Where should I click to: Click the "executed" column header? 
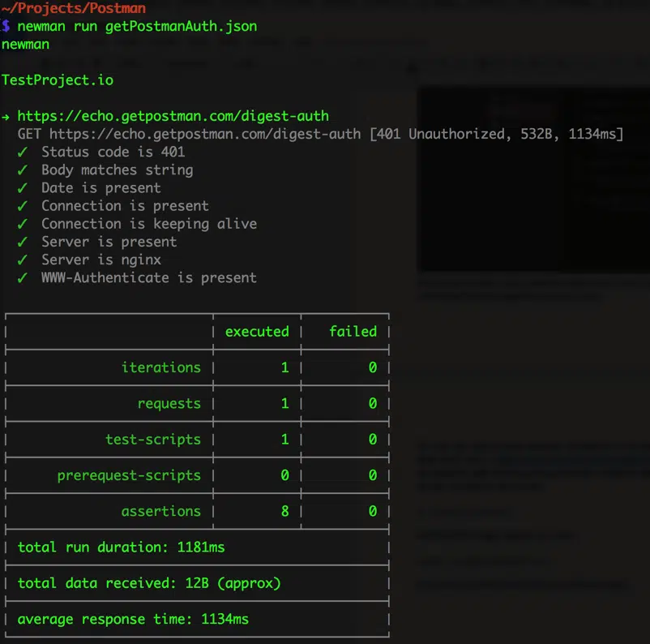coord(256,331)
